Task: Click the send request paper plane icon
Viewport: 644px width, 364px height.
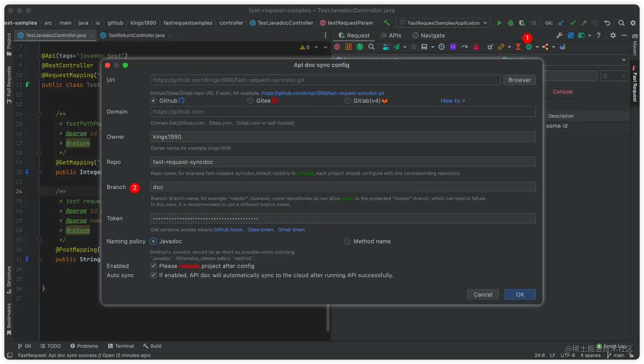Action: pos(397,47)
